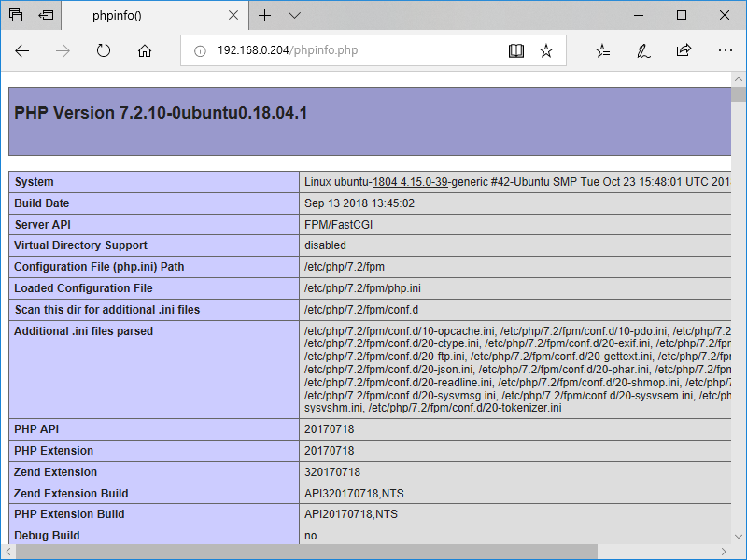The height and width of the screenshot is (560, 747).
Task: Click Configuration File (php.ini) Path label
Action: coord(99,267)
